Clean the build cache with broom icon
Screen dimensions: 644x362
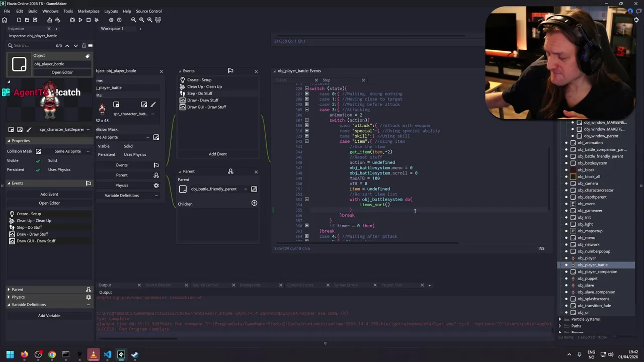(97, 20)
